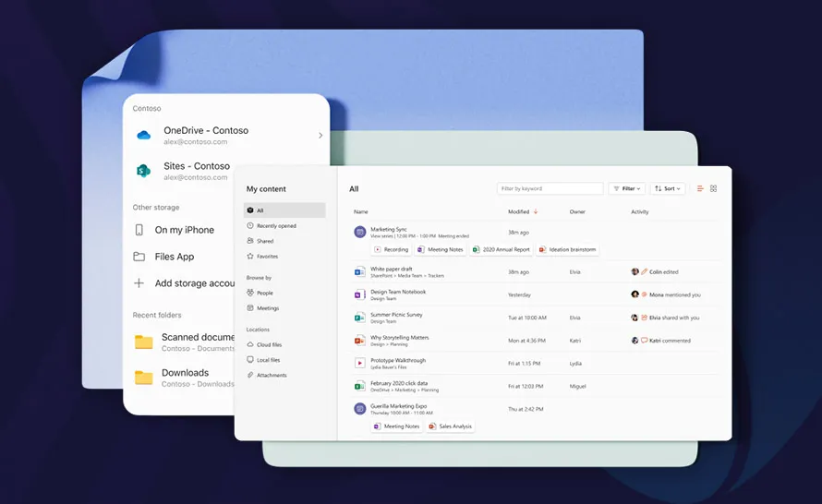Open the Filter dropdown
The width and height of the screenshot is (822, 504).
[x=627, y=188]
